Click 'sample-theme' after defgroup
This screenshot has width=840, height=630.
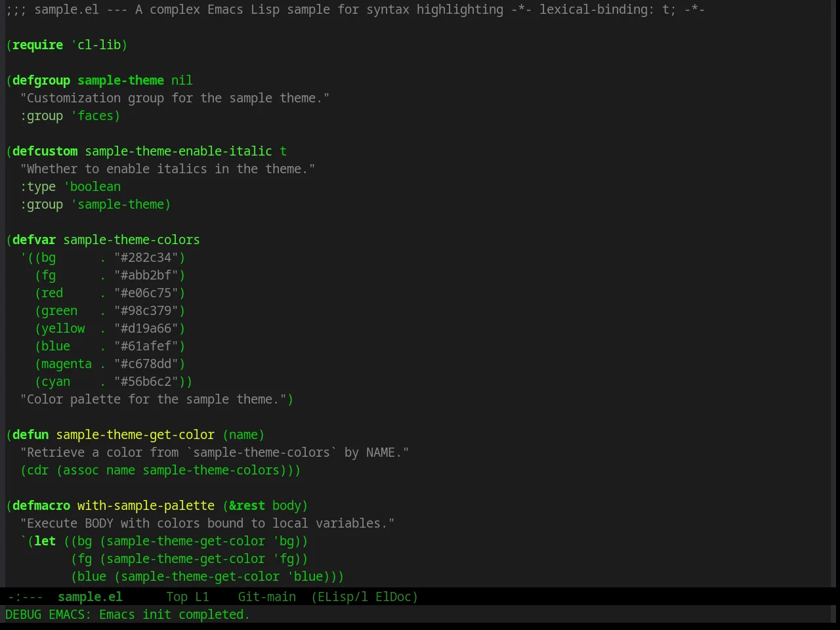pyautogui.click(x=121, y=80)
